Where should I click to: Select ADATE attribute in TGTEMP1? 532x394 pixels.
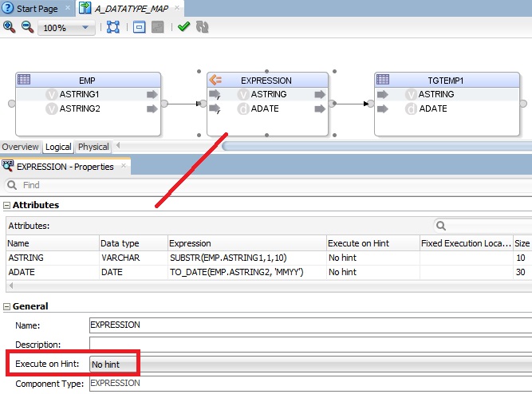coord(433,108)
